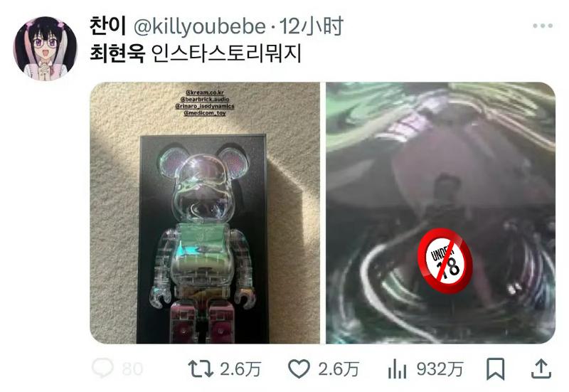The height and width of the screenshot is (392, 569).
Task: Click the 932万 view count
Action: [x=440, y=369]
